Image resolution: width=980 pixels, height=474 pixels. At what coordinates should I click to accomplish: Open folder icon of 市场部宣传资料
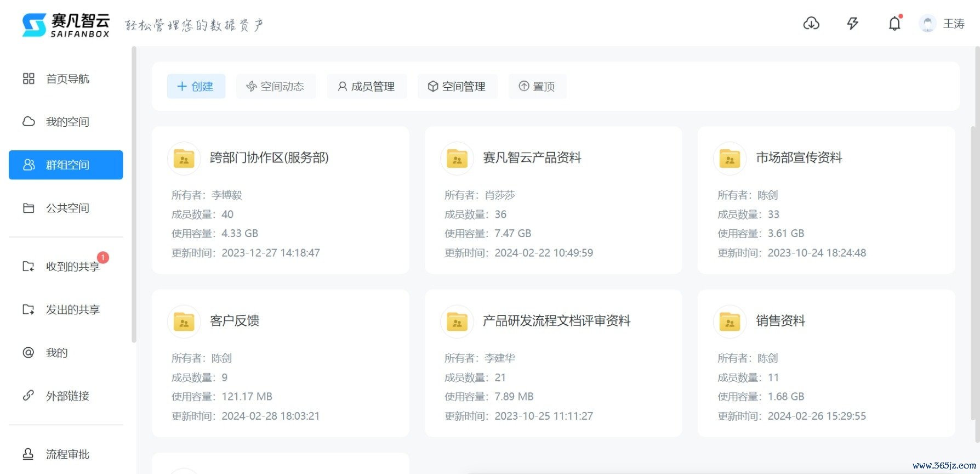click(x=730, y=159)
